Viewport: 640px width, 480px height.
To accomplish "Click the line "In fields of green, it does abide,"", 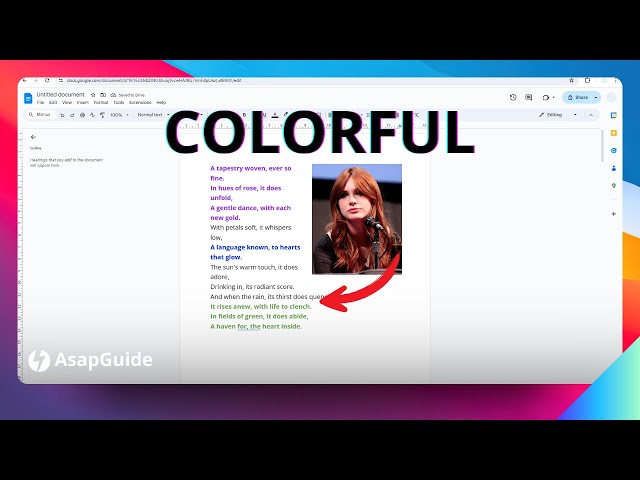I will [x=259, y=316].
